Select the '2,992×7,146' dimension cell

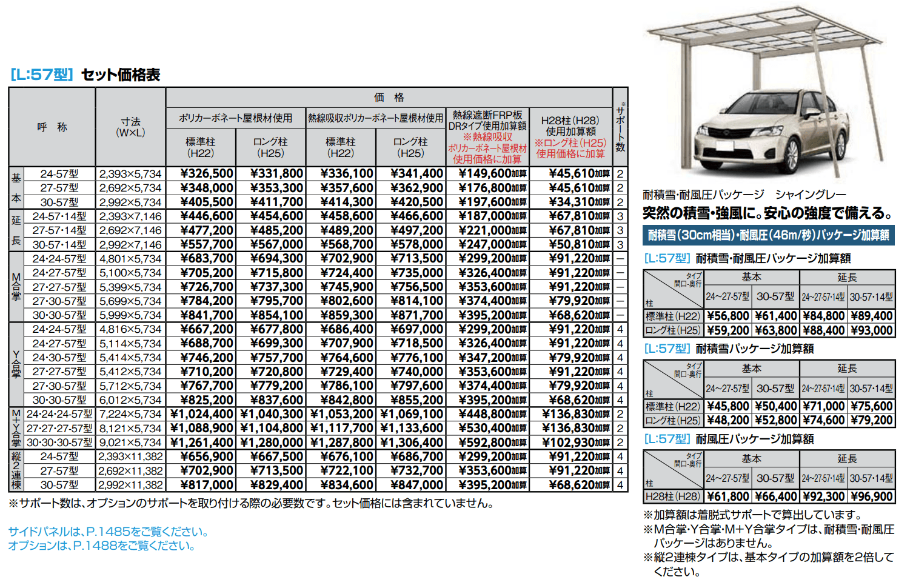tap(130, 245)
